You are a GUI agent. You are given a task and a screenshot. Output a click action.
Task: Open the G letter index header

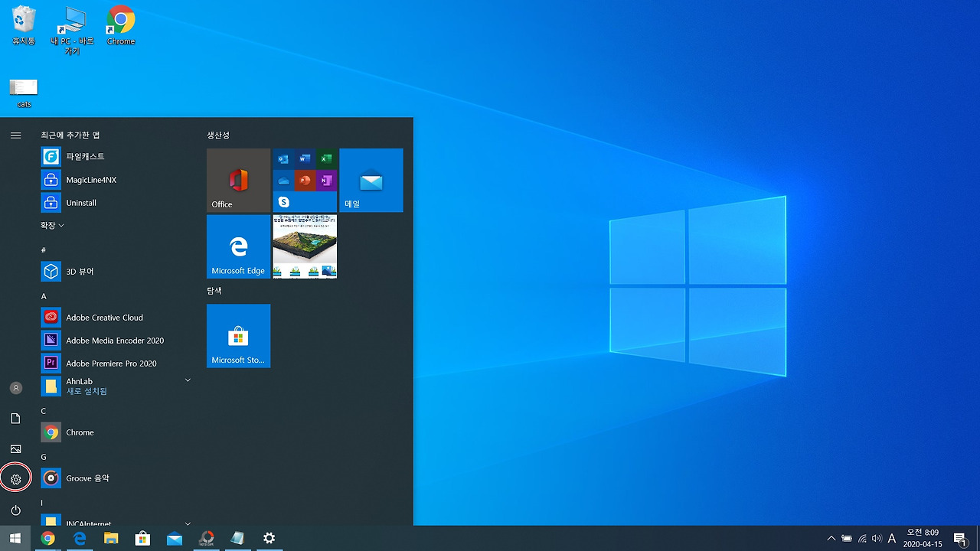[44, 457]
